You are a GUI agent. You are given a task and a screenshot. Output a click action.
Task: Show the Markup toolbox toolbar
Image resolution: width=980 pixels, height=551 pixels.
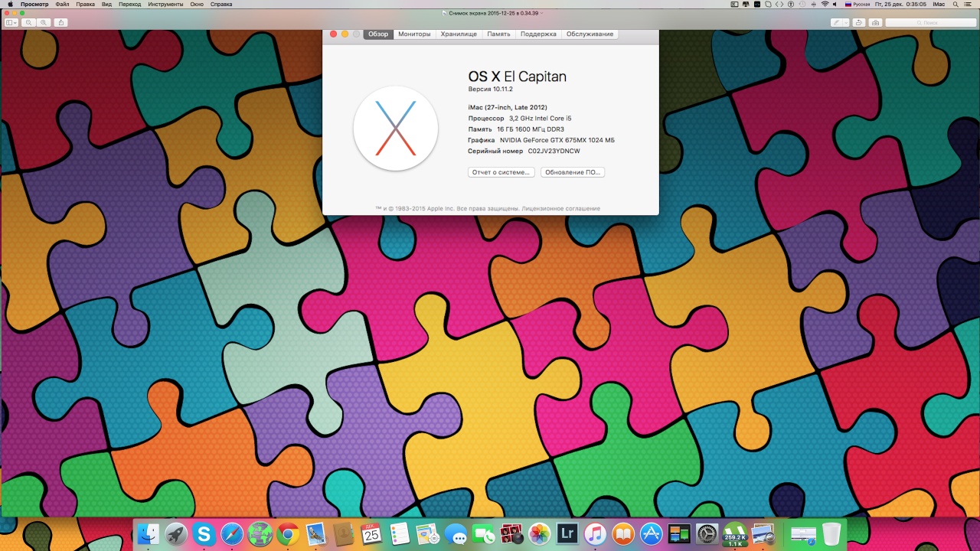click(x=875, y=23)
